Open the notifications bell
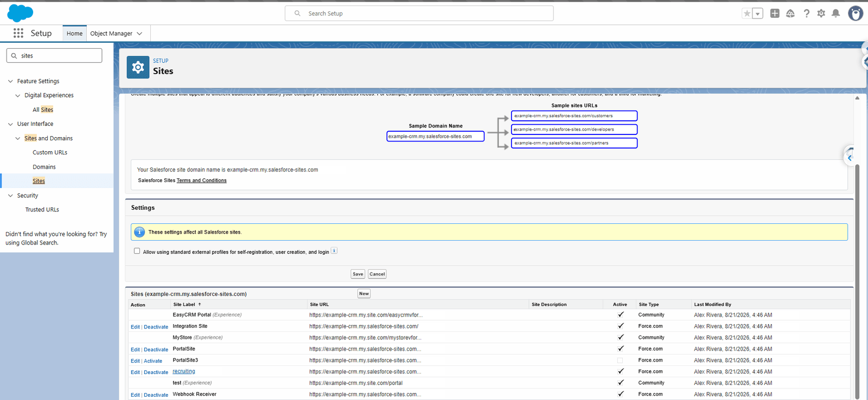 point(836,14)
